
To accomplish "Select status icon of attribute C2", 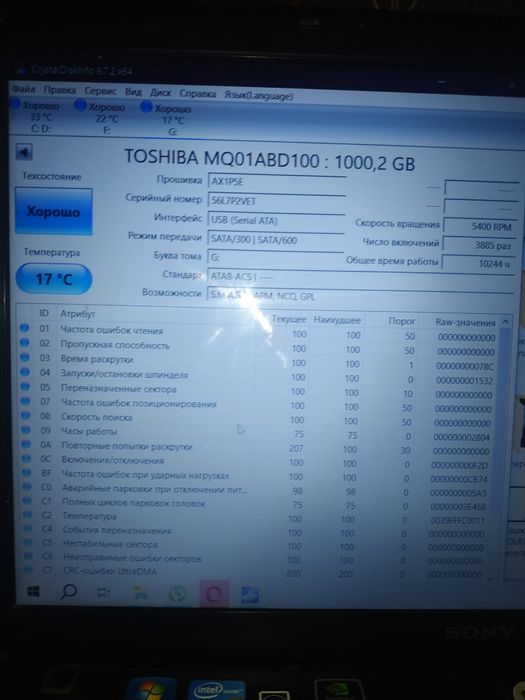I will 27,515.
